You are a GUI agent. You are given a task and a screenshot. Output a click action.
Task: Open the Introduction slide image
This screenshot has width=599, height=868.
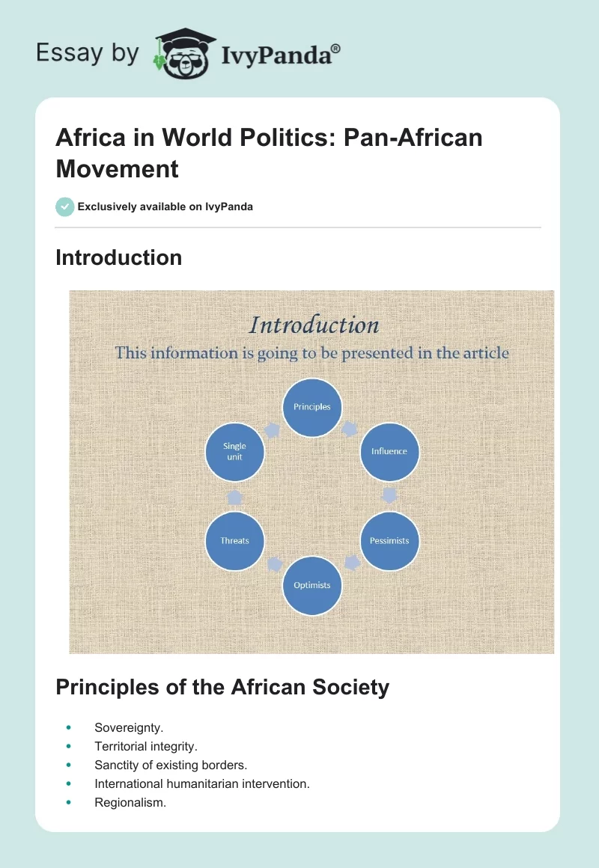pos(311,471)
